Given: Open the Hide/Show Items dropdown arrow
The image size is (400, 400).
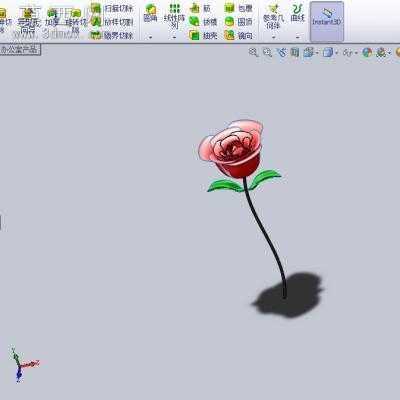Looking at the screenshot, I should tap(356, 53).
